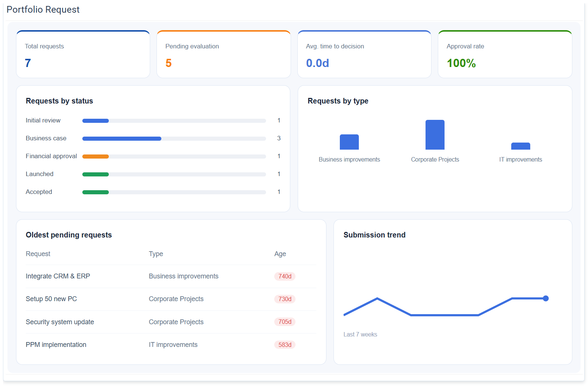The height and width of the screenshot is (386, 588).
Task: Open the Security system update request
Action: [60, 322]
